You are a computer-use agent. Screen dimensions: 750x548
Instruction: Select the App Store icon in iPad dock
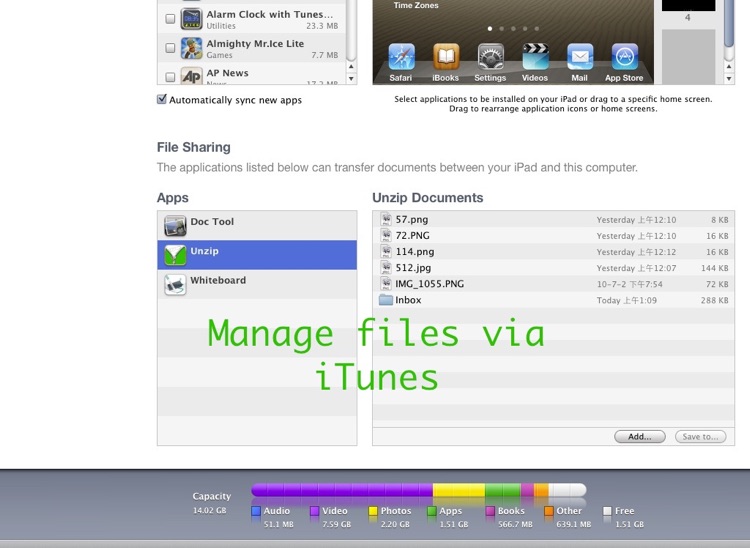pyautogui.click(x=624, y=57)
